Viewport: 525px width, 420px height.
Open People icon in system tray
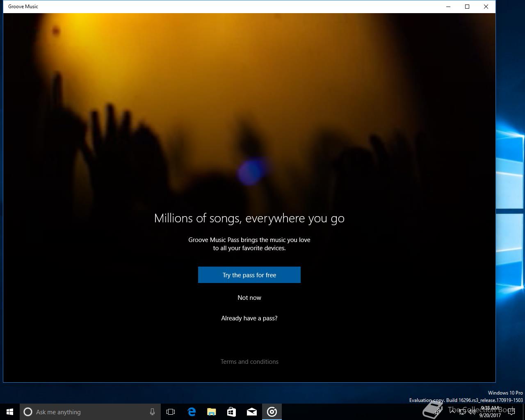click(x=437, y=412)
